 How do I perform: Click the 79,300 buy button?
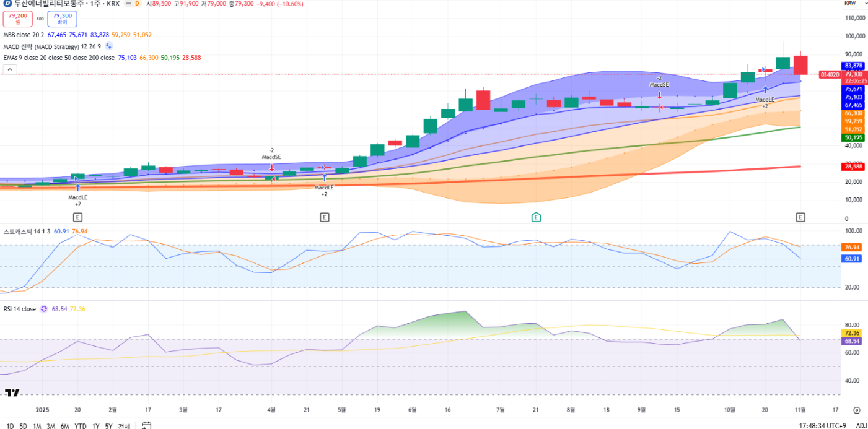[x=62, y=19]
